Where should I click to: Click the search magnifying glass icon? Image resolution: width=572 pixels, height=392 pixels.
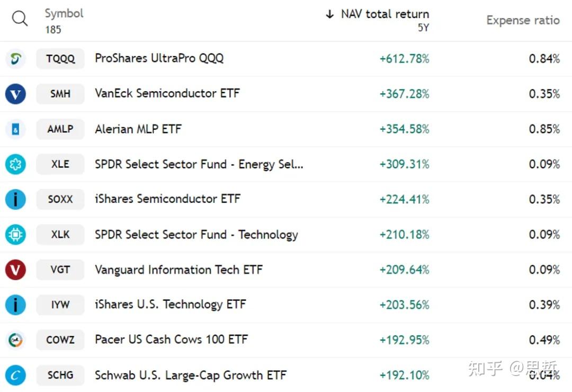tap(20, 19)
